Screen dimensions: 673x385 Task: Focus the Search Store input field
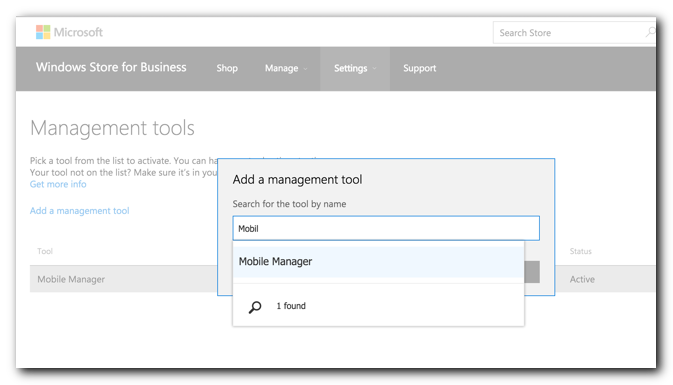[x=574, y=33]
